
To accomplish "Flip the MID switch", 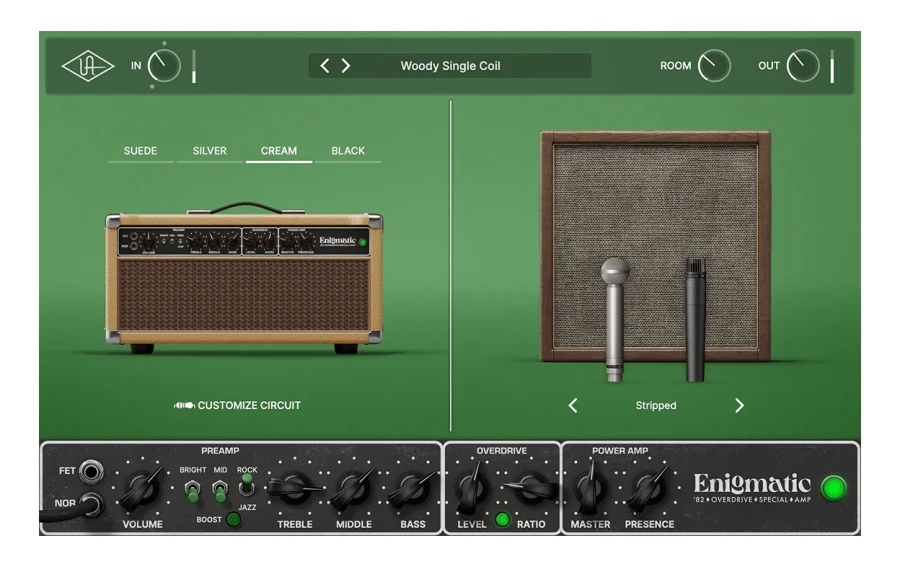I will click(x=220, y=491).
